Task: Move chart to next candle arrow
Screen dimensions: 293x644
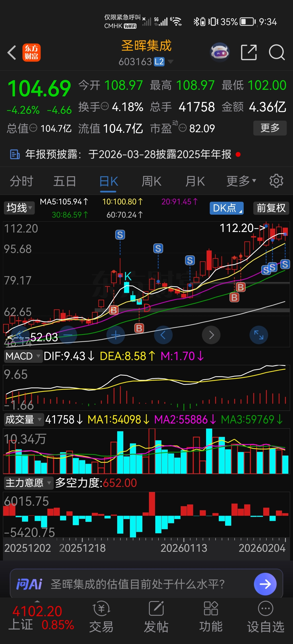Action: click(x=211, y=335)
